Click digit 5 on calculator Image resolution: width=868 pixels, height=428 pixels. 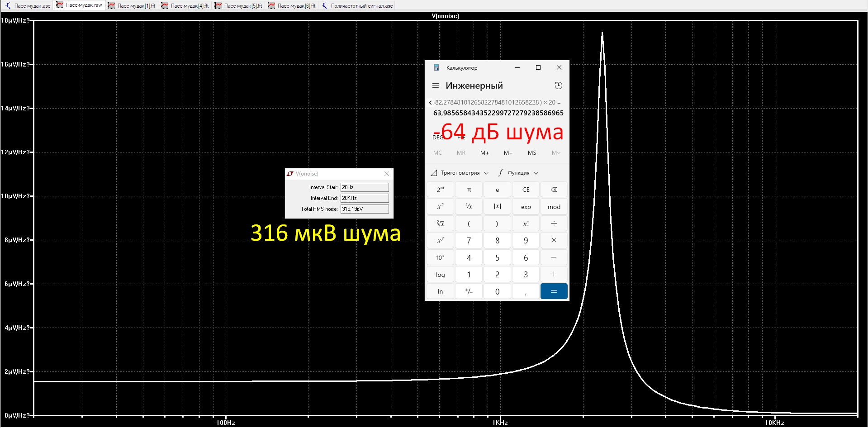[497, 257]
